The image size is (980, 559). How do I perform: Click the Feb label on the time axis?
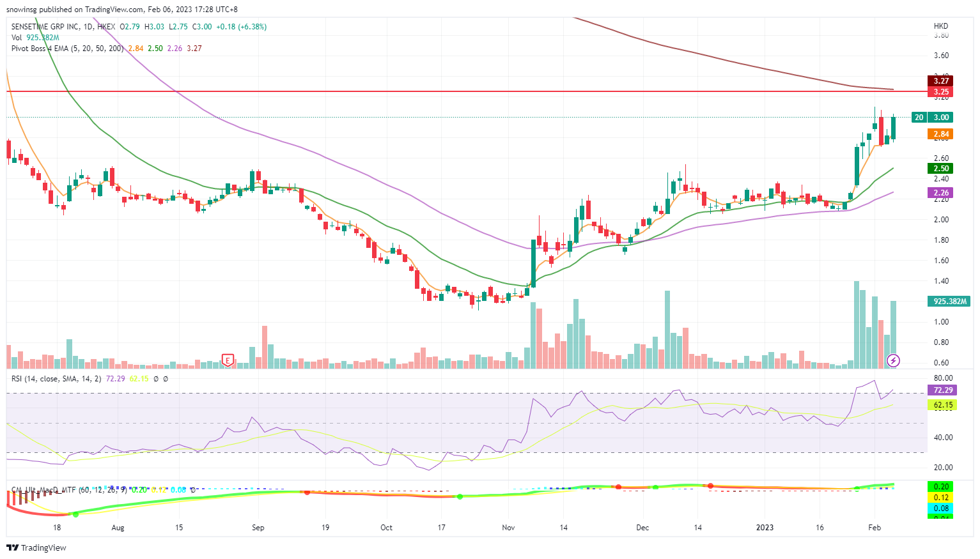pos(875,528)
